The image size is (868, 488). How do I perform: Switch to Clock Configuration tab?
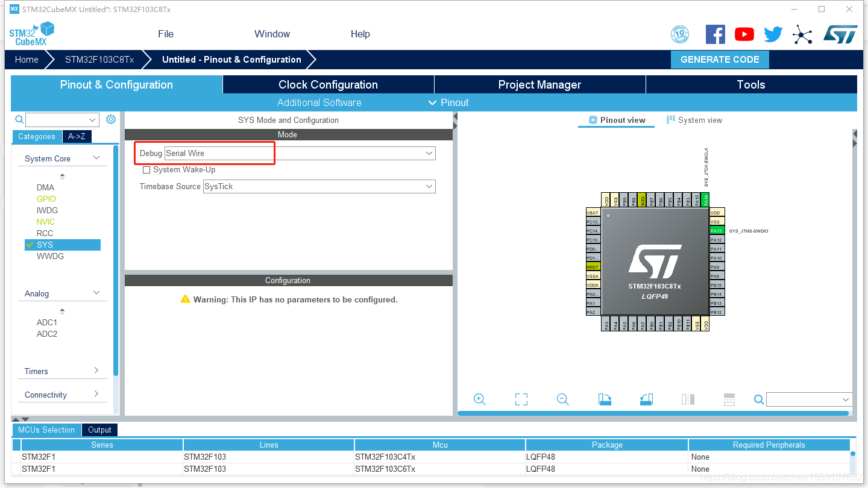tap(328, 85)
